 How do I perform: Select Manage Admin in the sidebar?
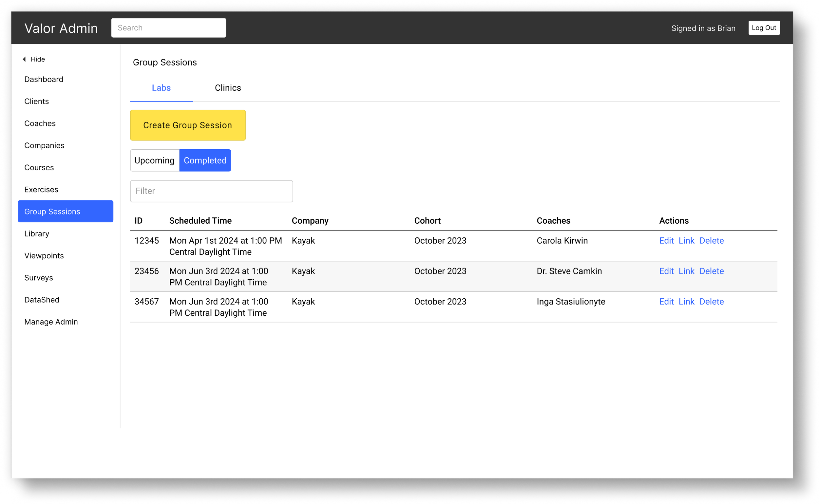[51, 322]
